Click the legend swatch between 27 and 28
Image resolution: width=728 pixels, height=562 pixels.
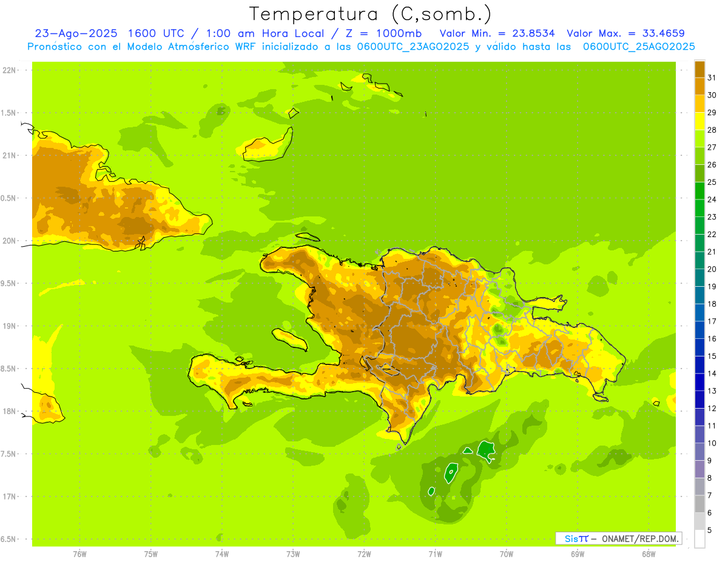(x=699, y=138)
